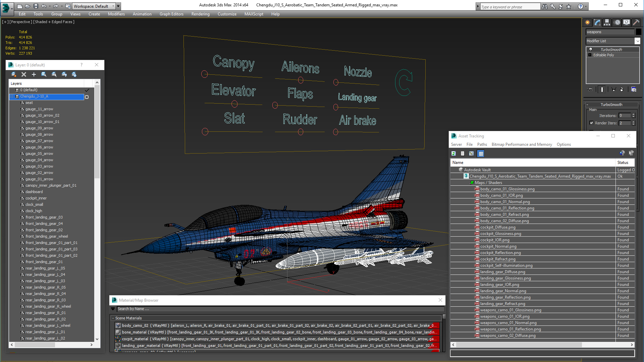Open the Graph Editors menu
Image resolution: width=644 pixels, height=362 pixels.
[x=171, y=14]
